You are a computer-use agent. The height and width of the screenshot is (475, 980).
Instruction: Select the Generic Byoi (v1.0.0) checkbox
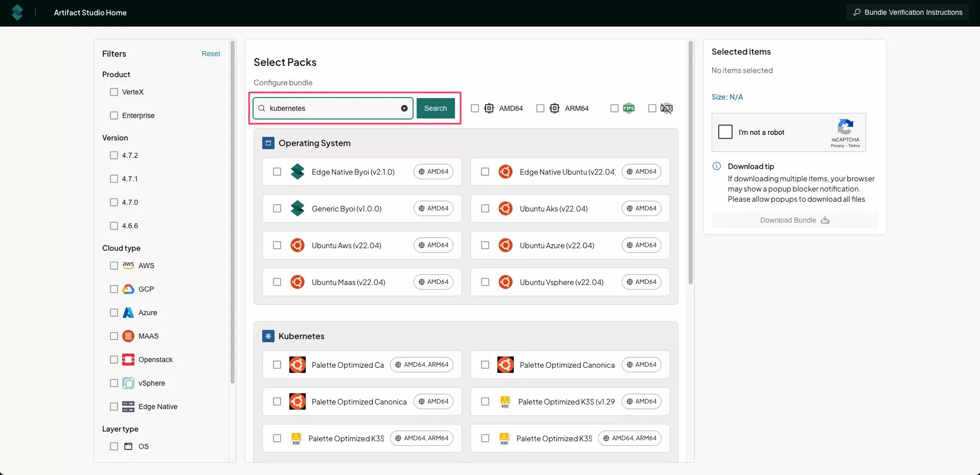tap(277, 208)
